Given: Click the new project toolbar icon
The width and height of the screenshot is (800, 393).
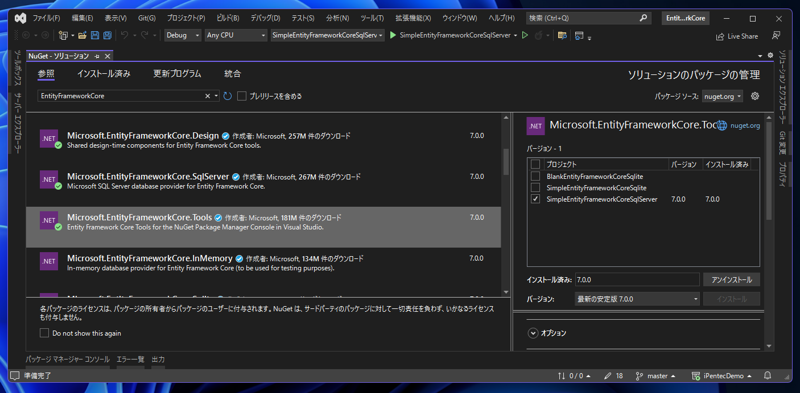Looking at the screenshot, I should point(64,36).
